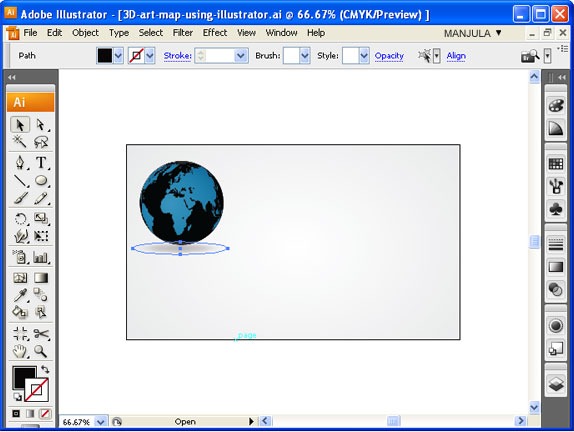Click the Align link

pos(456,56)
